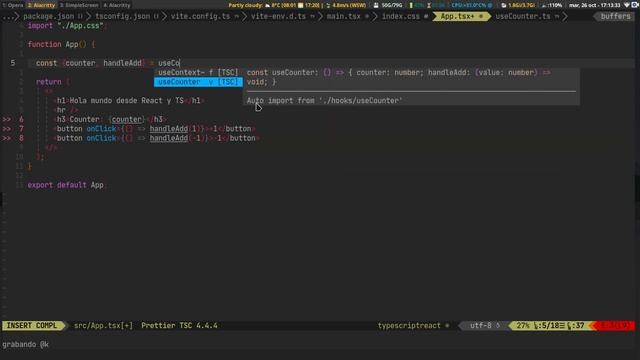This screenshot has height=360, width=640.
Task: Click the rightmost system tray icon
Action: point(636,5)
